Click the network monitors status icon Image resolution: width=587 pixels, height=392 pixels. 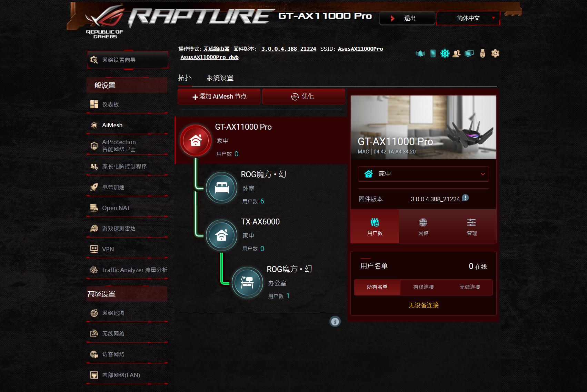469,53
